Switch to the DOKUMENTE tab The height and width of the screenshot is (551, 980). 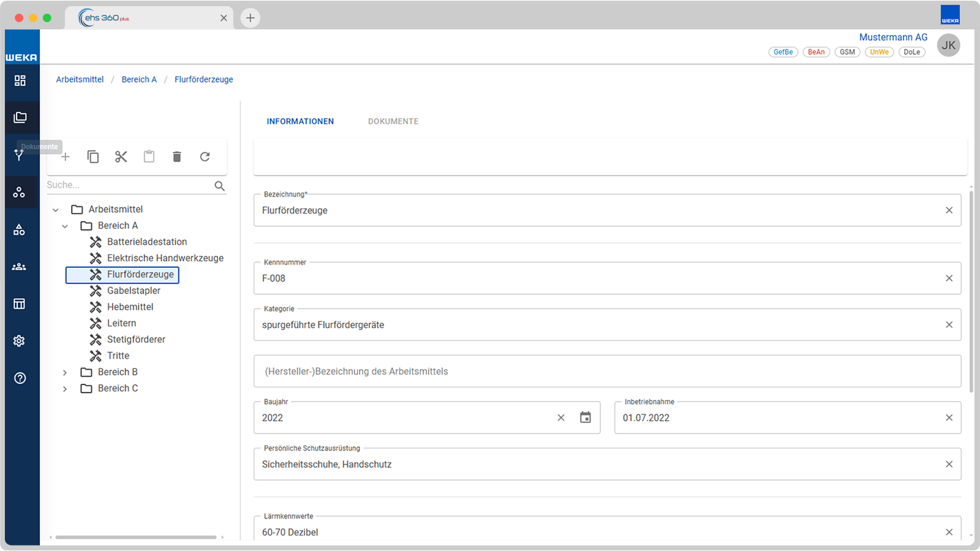coord(393,121)
